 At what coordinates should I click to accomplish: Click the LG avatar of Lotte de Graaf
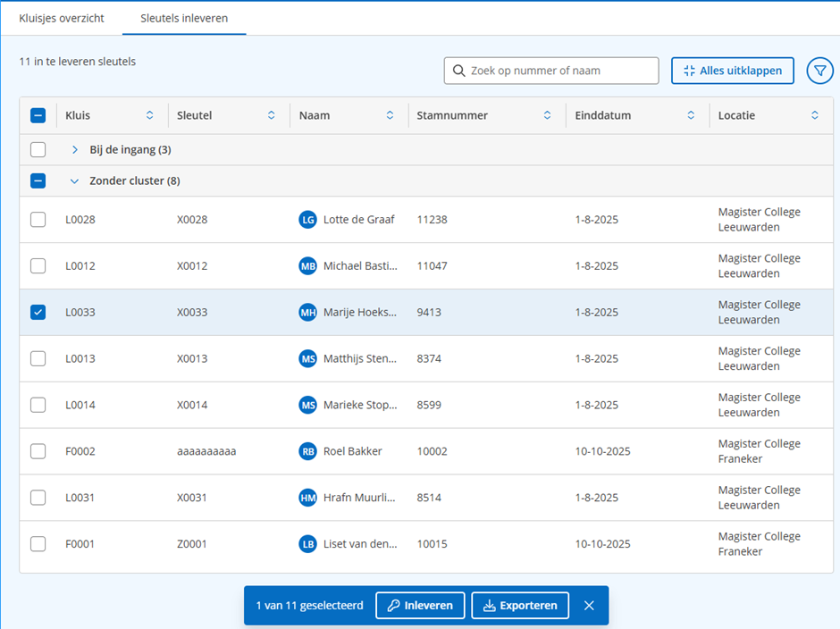308,220
